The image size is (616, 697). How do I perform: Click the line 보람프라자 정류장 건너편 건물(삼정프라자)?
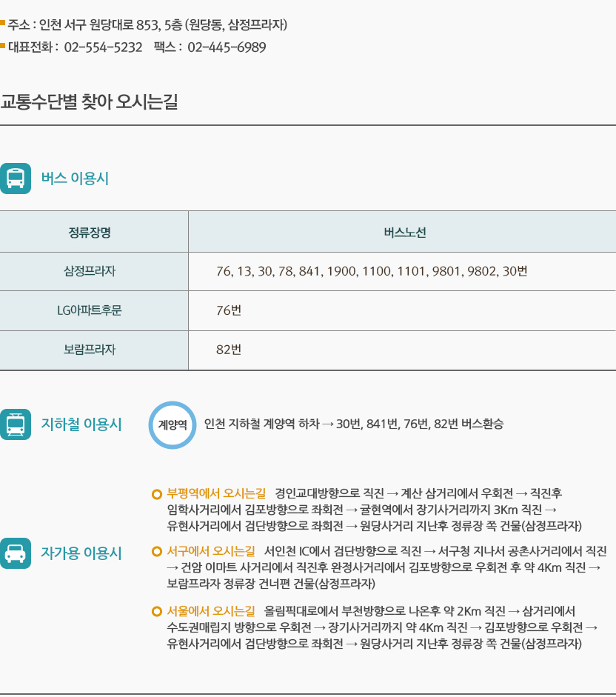pos(271,584)
